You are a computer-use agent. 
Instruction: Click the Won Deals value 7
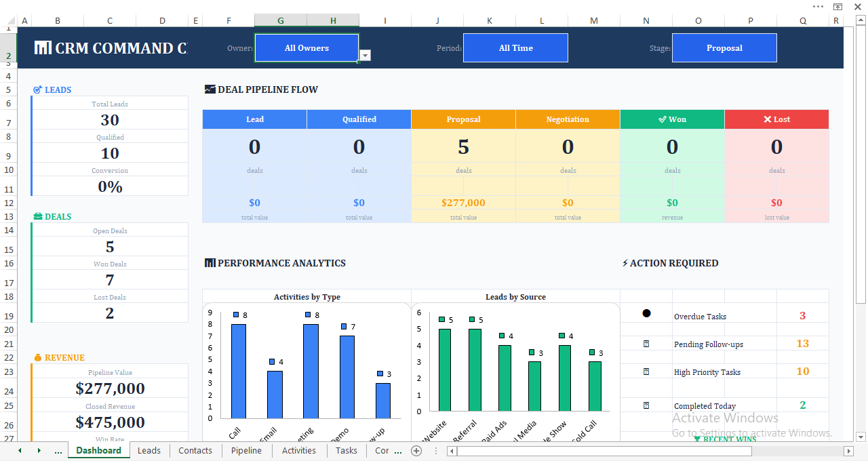(110, 280)
